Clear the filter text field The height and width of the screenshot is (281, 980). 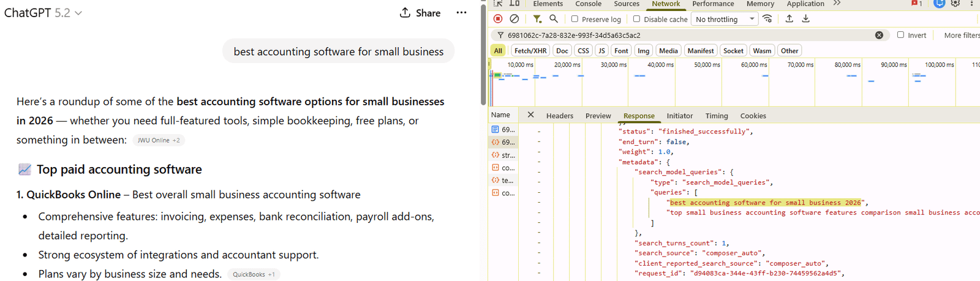click(879, 35)
